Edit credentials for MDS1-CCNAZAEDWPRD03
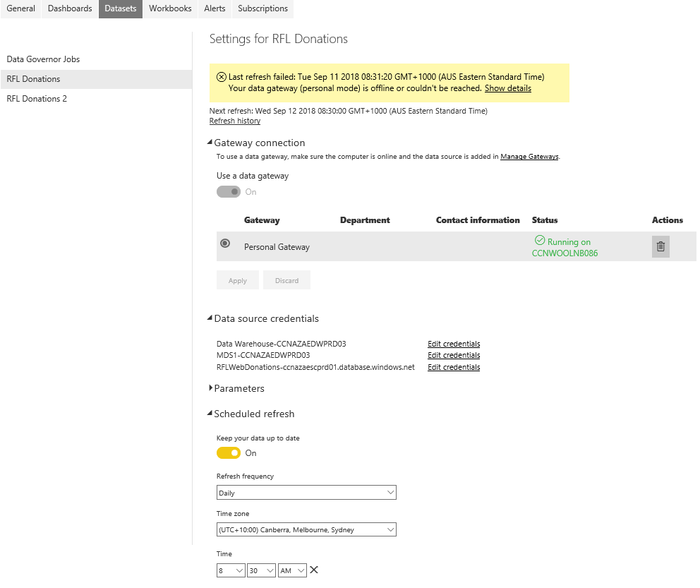Image resolution: width=700 pixels, height=588 pixels. [454, 355]
